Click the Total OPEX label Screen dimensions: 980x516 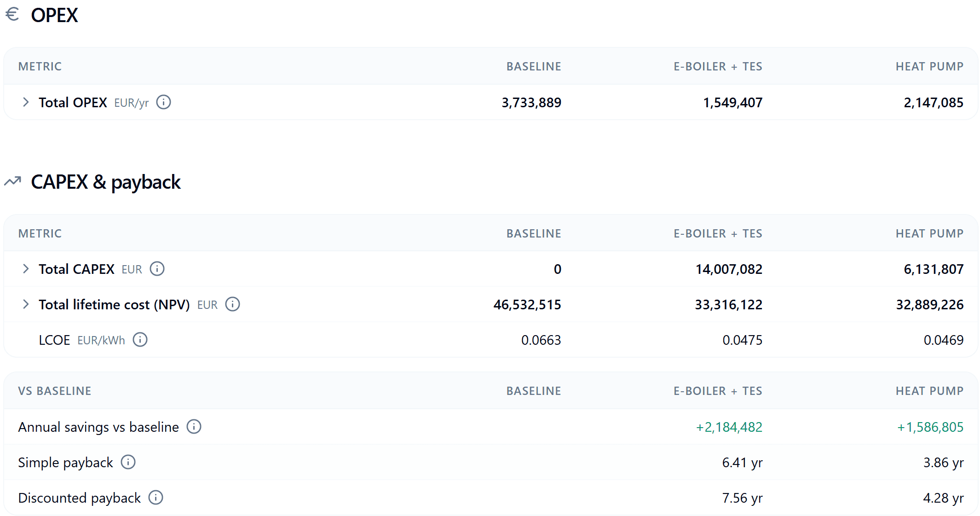pyautogui.click(x=73, y=102)
